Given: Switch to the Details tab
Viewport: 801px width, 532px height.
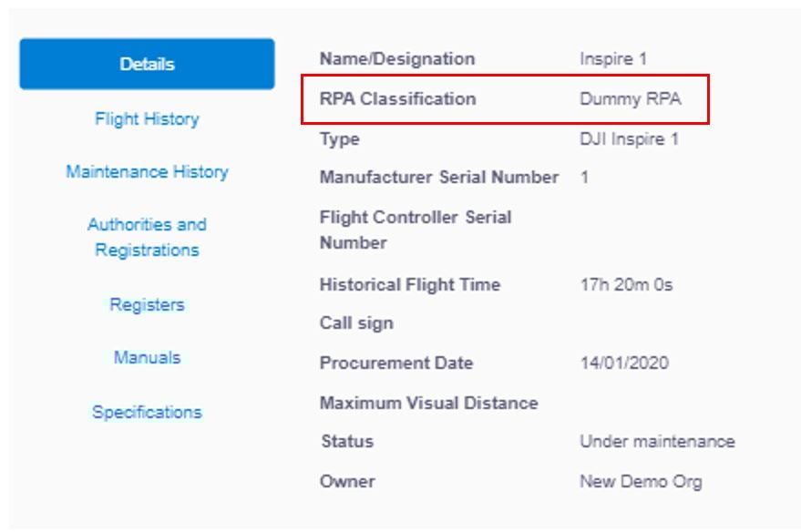Looking at the screenshot, I should [147, 63].
